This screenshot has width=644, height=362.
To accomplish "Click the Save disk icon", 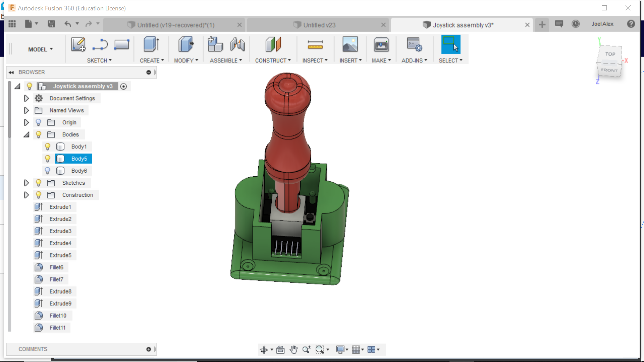I will pos(51,24).
